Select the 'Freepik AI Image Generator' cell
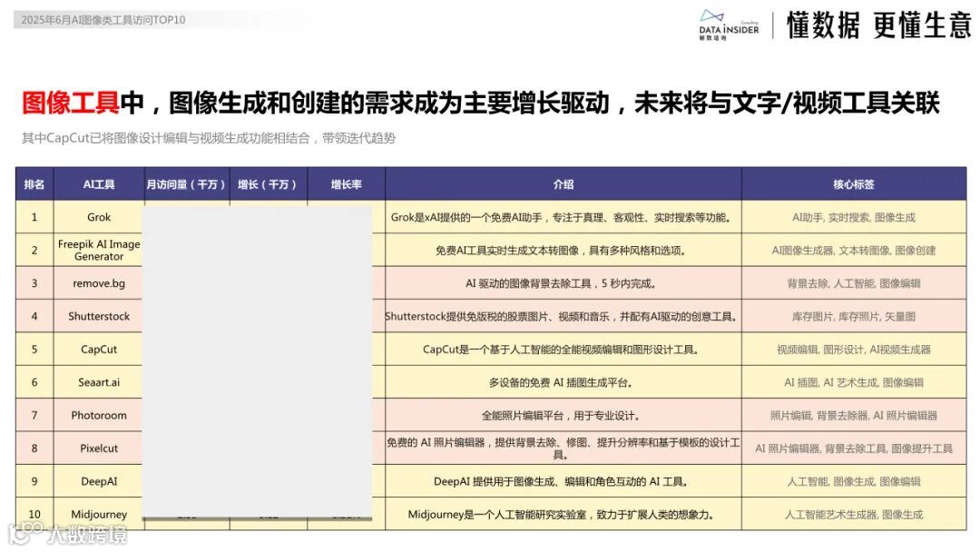This screenshot has height=552, width=980. pos(99,250)
